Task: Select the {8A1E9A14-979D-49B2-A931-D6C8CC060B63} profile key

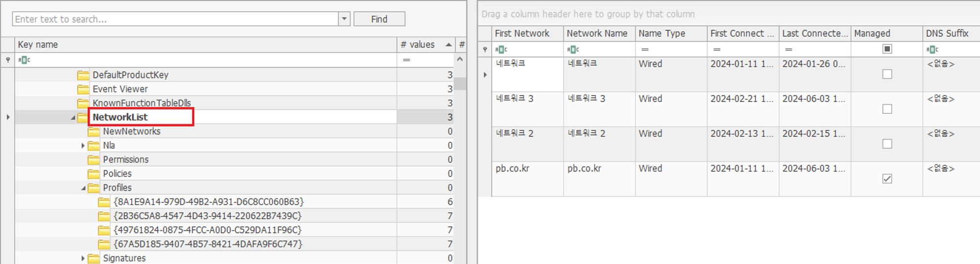Action: 209,202
